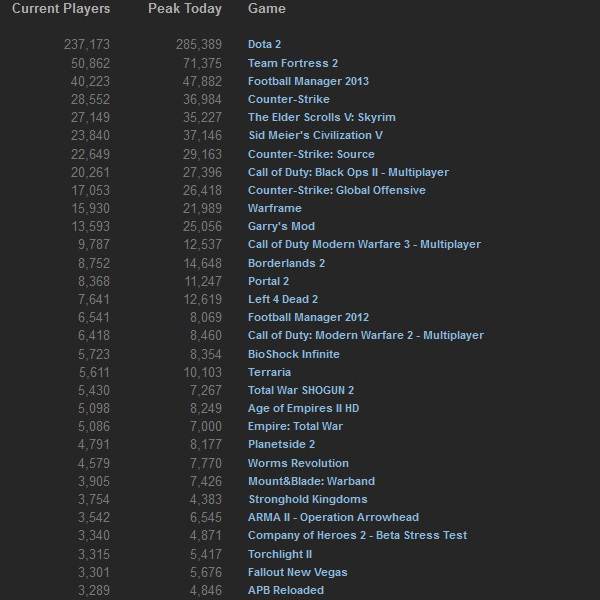
Task: Click the Borderlands 2 link
Action: (x=286, y=263)
